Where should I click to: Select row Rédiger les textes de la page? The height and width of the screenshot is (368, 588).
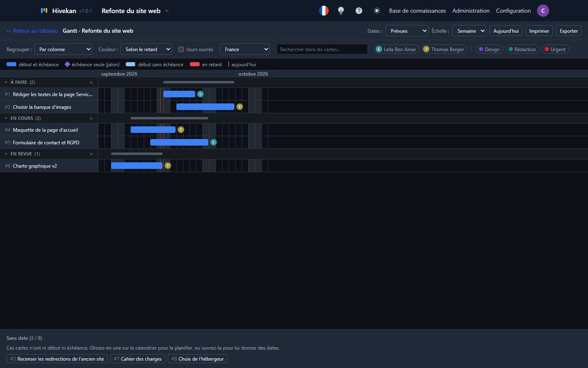click(49, 94)
